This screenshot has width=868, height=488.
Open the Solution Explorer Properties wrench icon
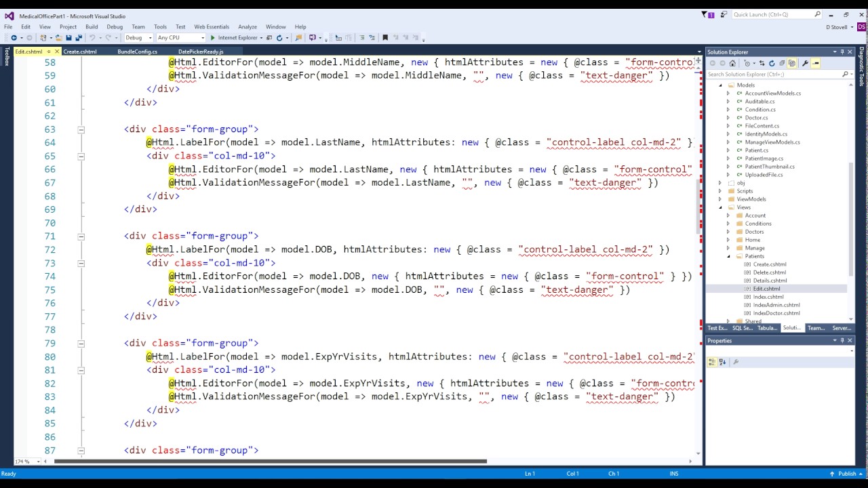tap(805, 63)
